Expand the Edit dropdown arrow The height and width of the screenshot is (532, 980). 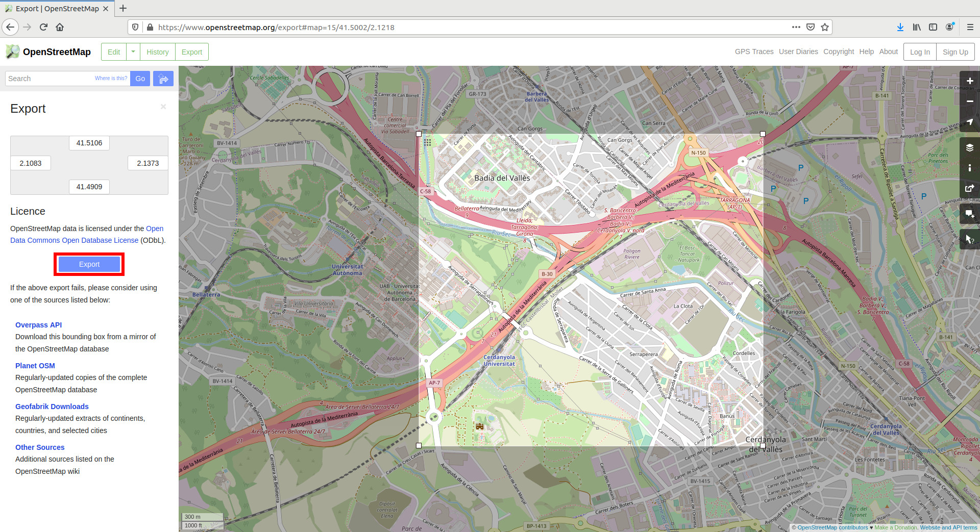133,52
